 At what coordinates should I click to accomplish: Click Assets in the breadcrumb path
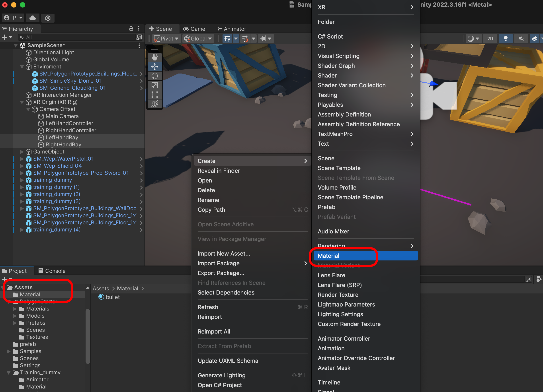pyautogui.click(x=101, y=288)
